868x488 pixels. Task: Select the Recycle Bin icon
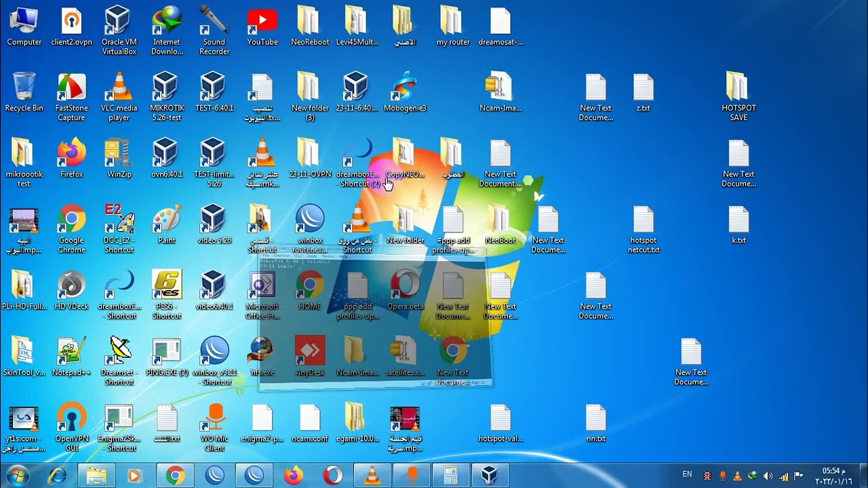(x=24, y=93)
